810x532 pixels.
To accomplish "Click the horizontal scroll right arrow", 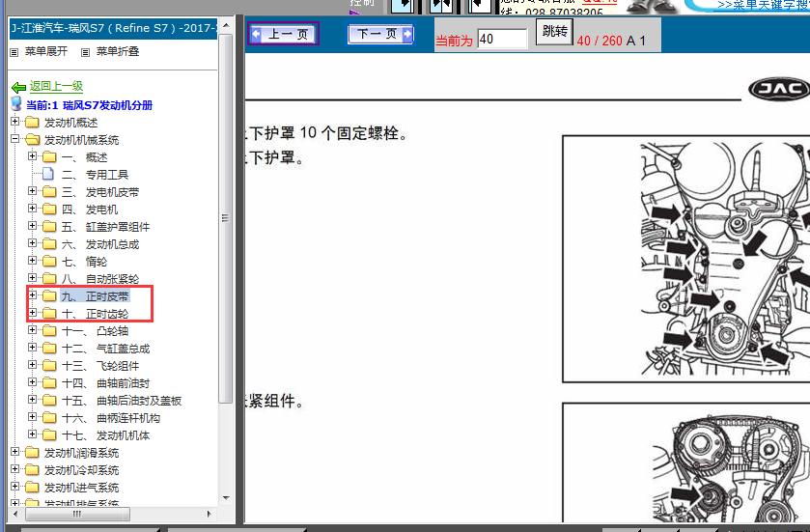I will pos(209,514).
